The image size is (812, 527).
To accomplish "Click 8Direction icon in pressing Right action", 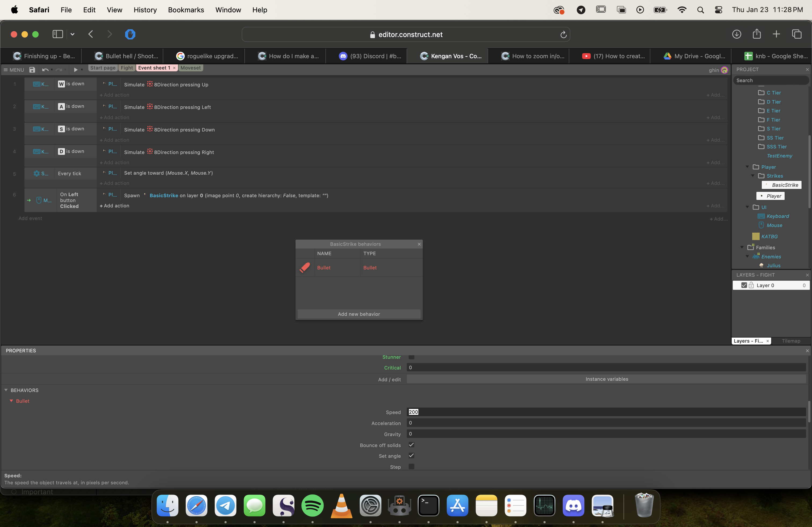I will point(150,151).
